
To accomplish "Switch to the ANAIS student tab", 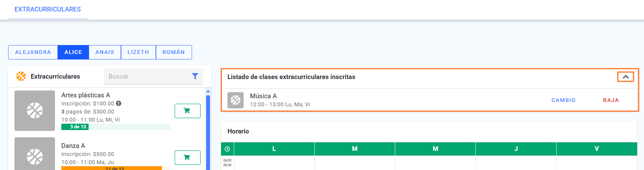I will coord(105,52).
